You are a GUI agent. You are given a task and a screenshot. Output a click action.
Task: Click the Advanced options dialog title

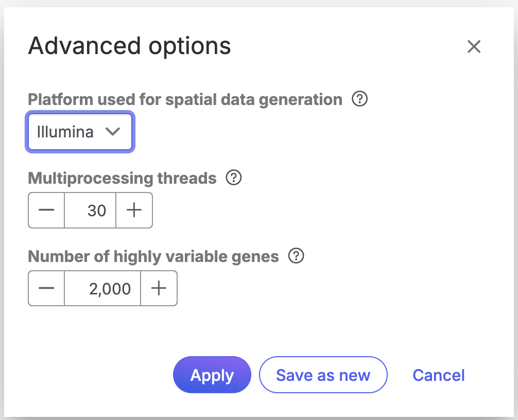pos(129,46)
